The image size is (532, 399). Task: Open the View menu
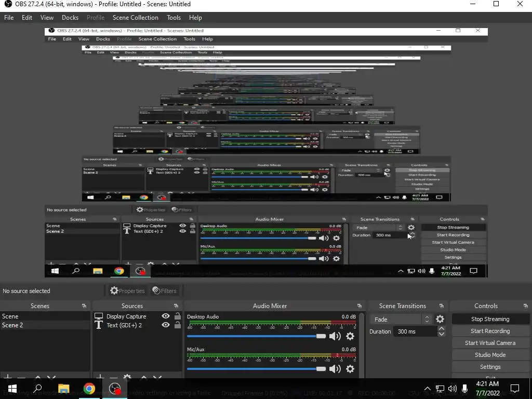pos(47,18)
